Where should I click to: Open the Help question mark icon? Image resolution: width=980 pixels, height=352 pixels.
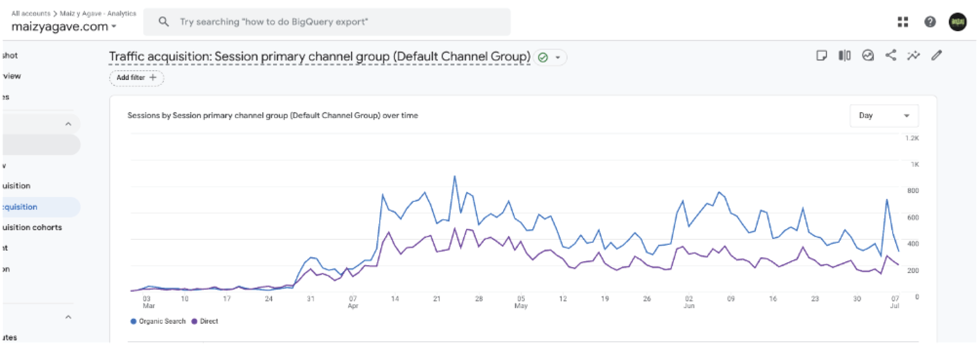(x=930, y=22)
